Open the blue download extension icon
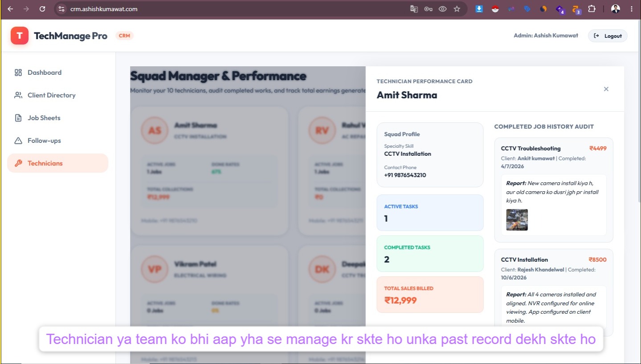This screenshot has width=641, height=364. pos(479,9)
